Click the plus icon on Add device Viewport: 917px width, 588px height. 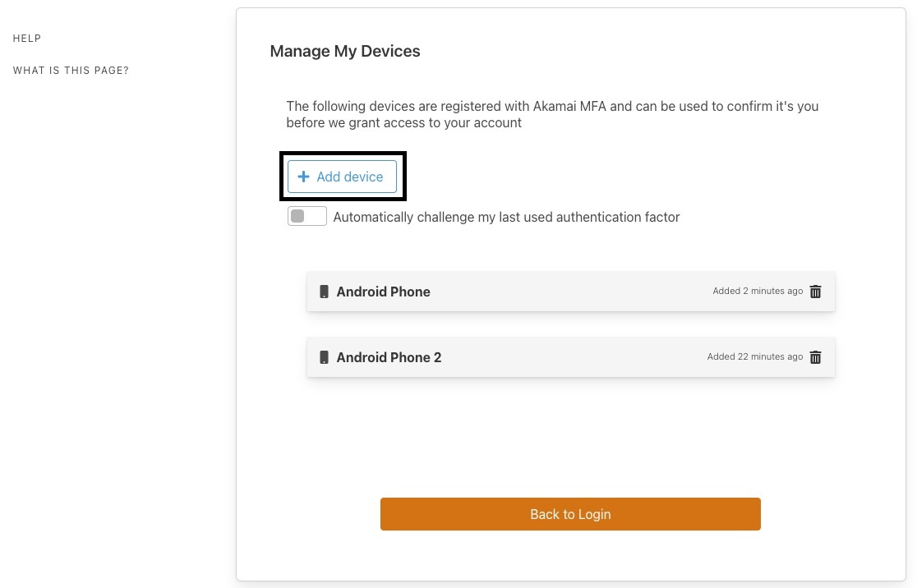click(303, 177)
